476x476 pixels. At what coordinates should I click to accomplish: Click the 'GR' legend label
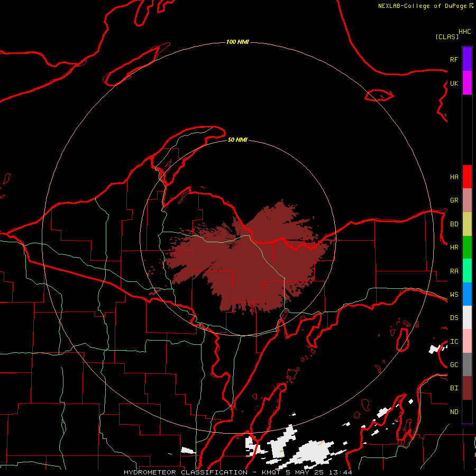pos(454,200)
